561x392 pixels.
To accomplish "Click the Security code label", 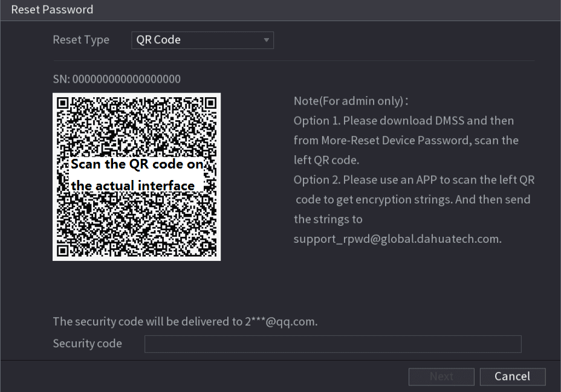I will 87,344.
